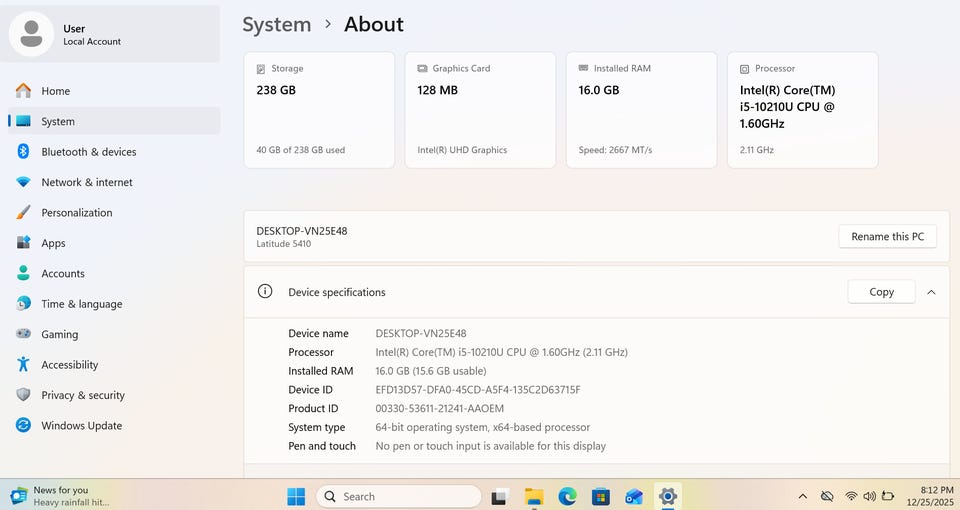Navigate to System in breadcrumb

(276, 24)
